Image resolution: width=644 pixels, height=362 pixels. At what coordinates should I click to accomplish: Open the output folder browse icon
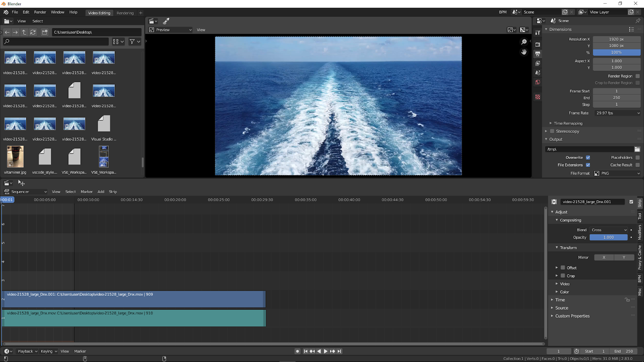tap(637, 149)
